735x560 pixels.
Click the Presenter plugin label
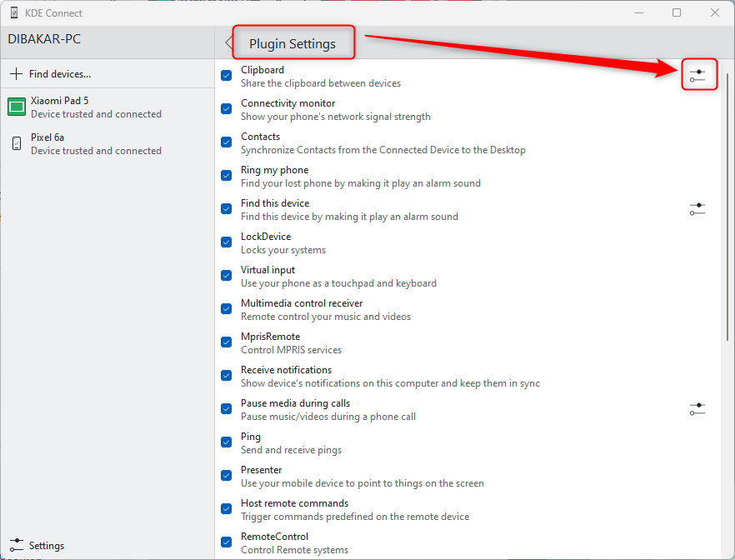click(262, 469)
